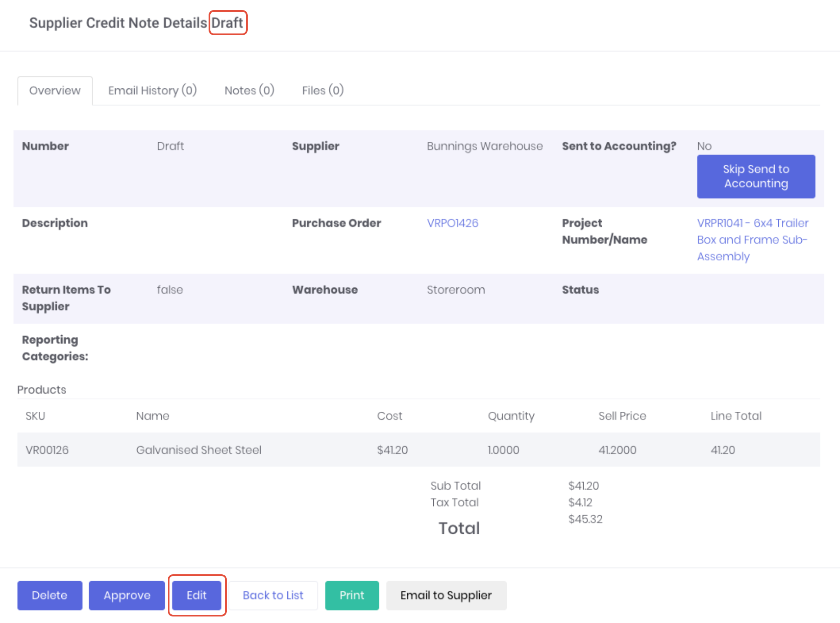Click the Total amount $45.32

click(585, 519)
